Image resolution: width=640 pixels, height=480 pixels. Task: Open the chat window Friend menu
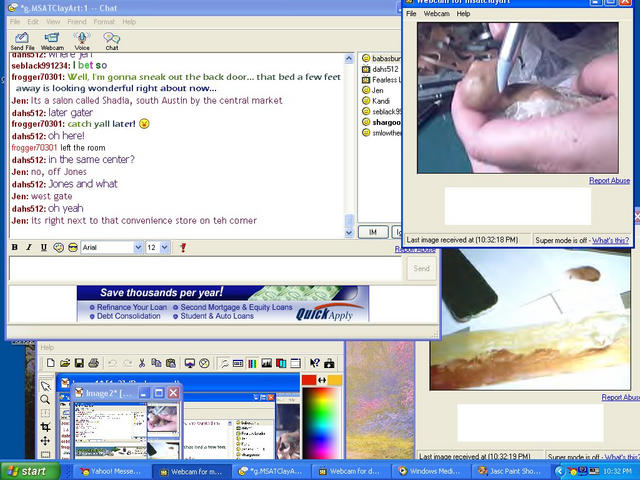77,22
